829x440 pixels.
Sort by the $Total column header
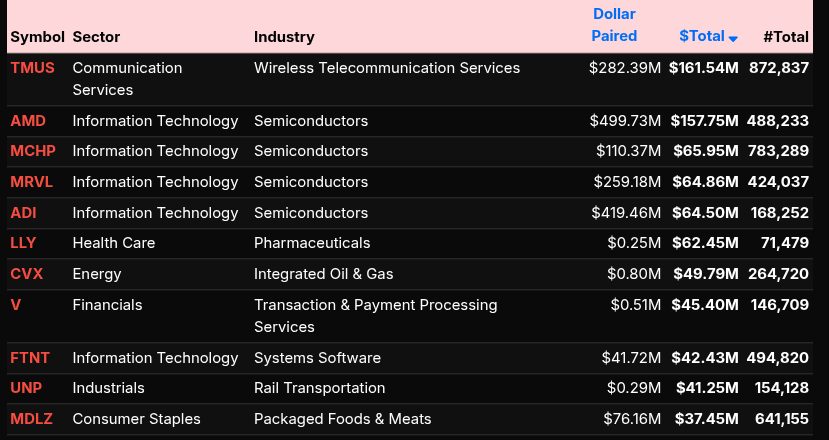click(x=701, y=36)
